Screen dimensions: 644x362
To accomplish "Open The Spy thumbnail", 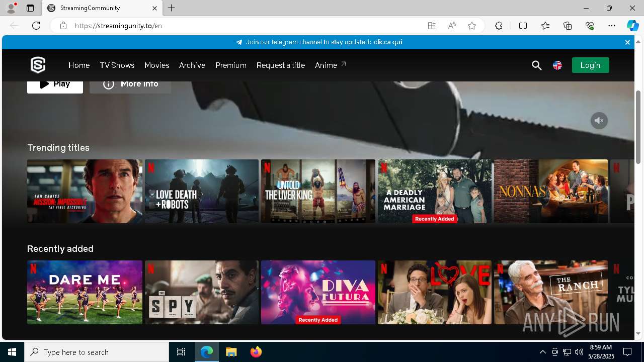I will point(201,292).
